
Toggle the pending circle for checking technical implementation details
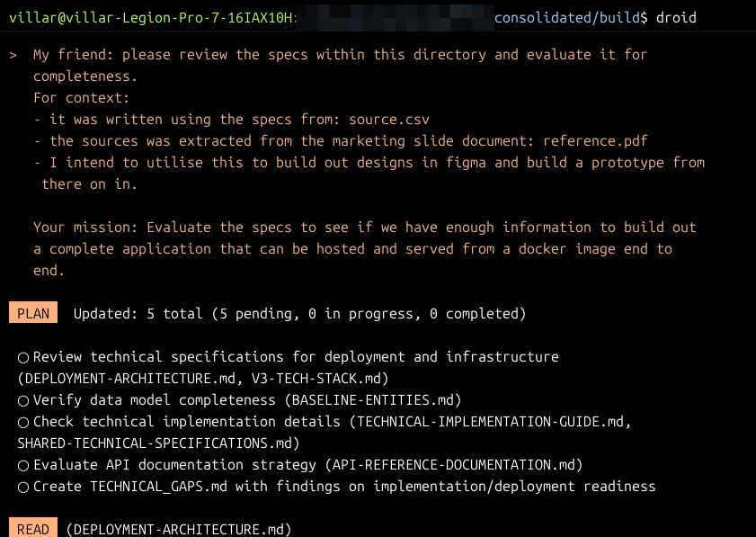click(22, 421)
